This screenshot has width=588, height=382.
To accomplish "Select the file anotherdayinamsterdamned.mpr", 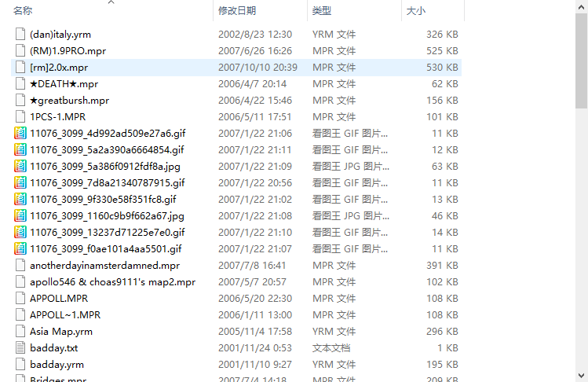I will (x=236, y=265).
